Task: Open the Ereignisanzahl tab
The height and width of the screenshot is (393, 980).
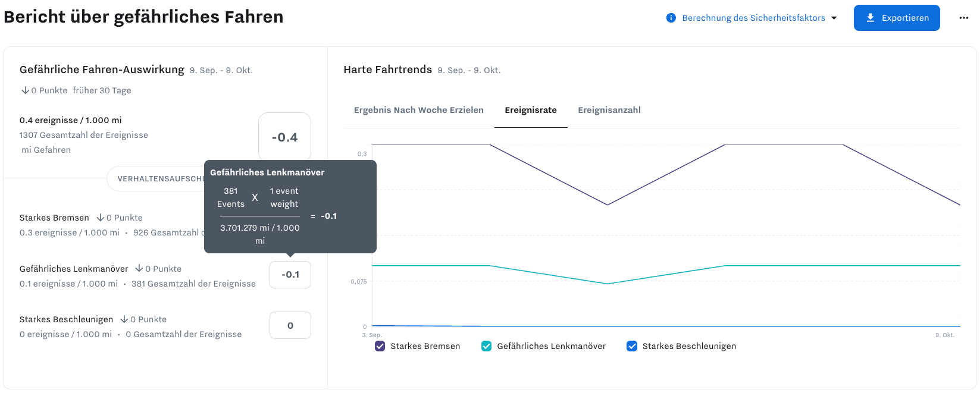Action: 609,110
